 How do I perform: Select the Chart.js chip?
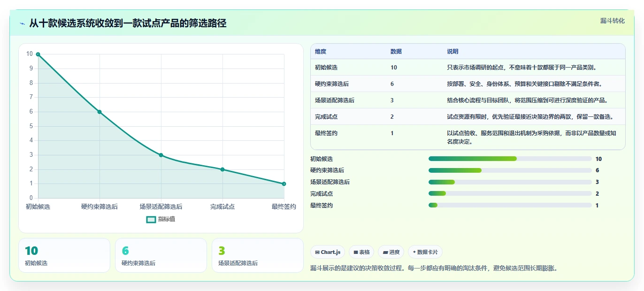pyautogui.click(x=328, y=252)
